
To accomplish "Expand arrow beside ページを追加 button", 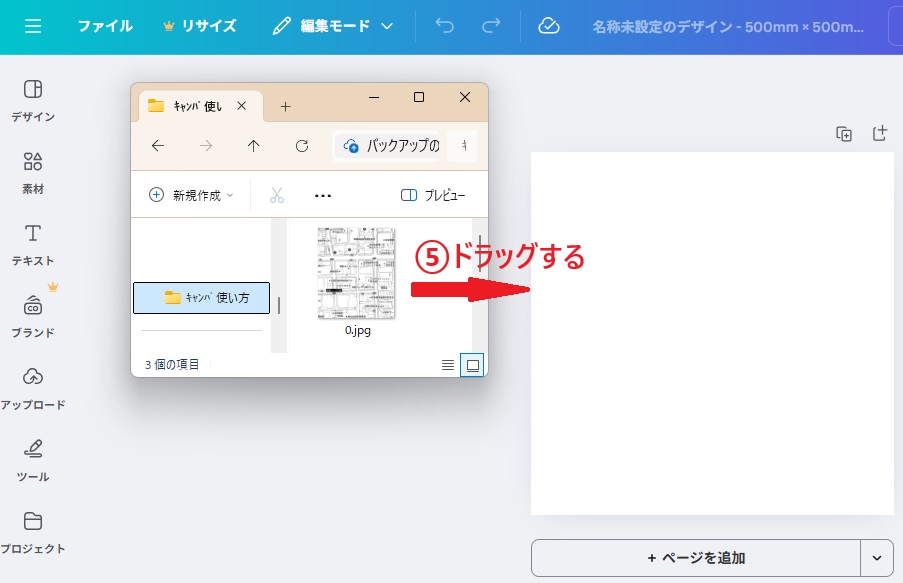I will coord(877,558).
